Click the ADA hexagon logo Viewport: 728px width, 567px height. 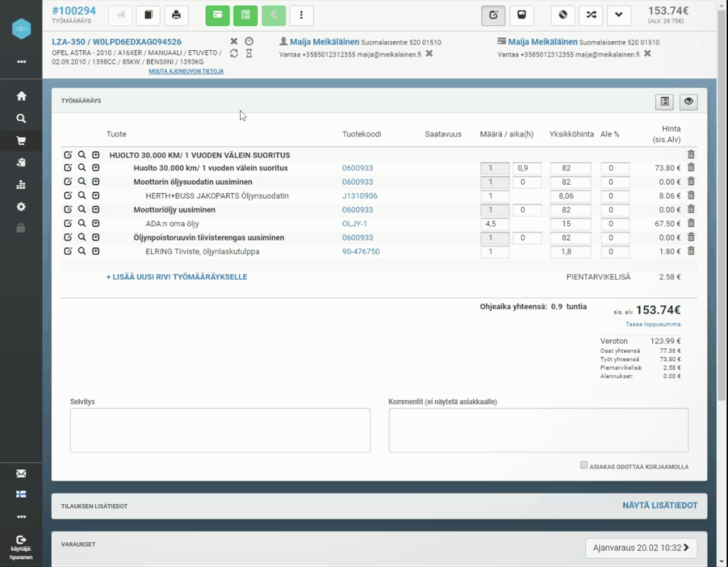coord(21,29)
